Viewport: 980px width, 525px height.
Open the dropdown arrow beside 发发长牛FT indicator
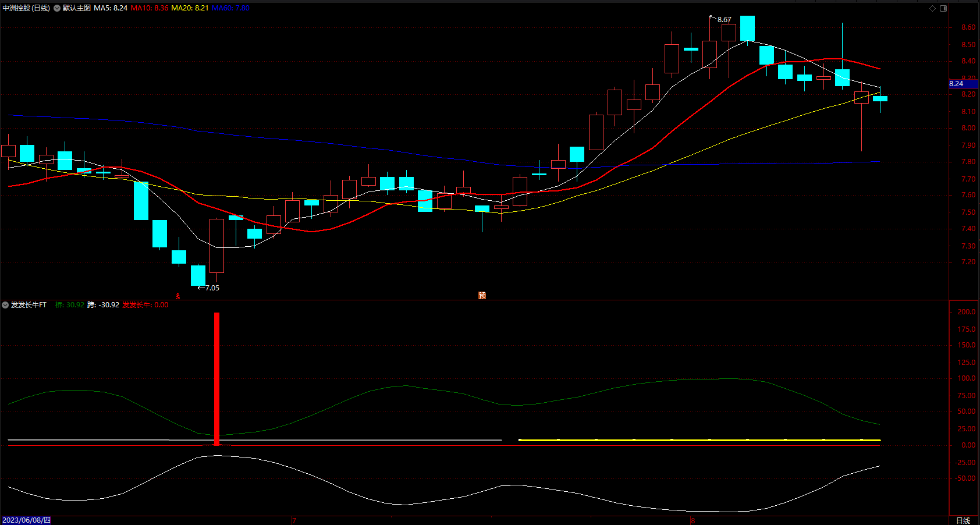click(5, 305)
